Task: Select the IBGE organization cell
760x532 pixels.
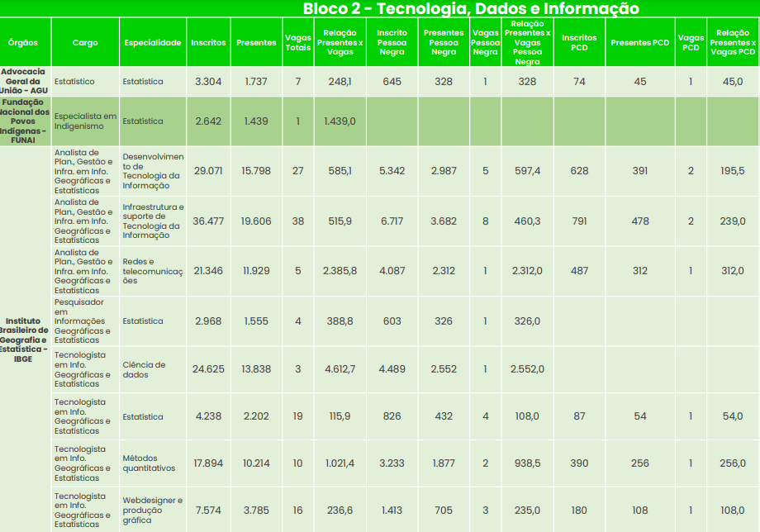Action: pyautogui.click(x=25, y=340)
